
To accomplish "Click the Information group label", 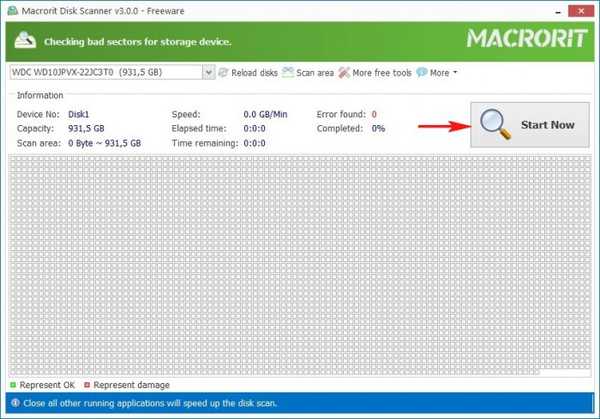I will coord(40,95).
